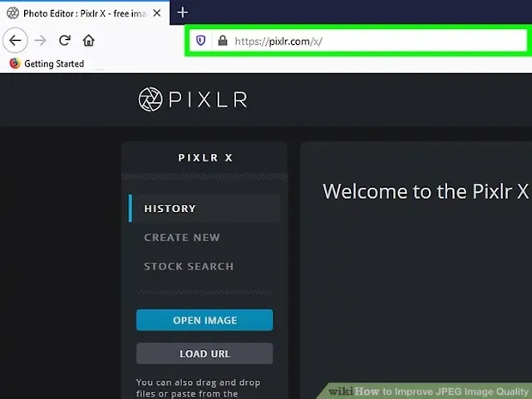Close the Photo Editor Pixlr X tab
The width and height of the screenshot is (532, 399).
click(157, 13)
